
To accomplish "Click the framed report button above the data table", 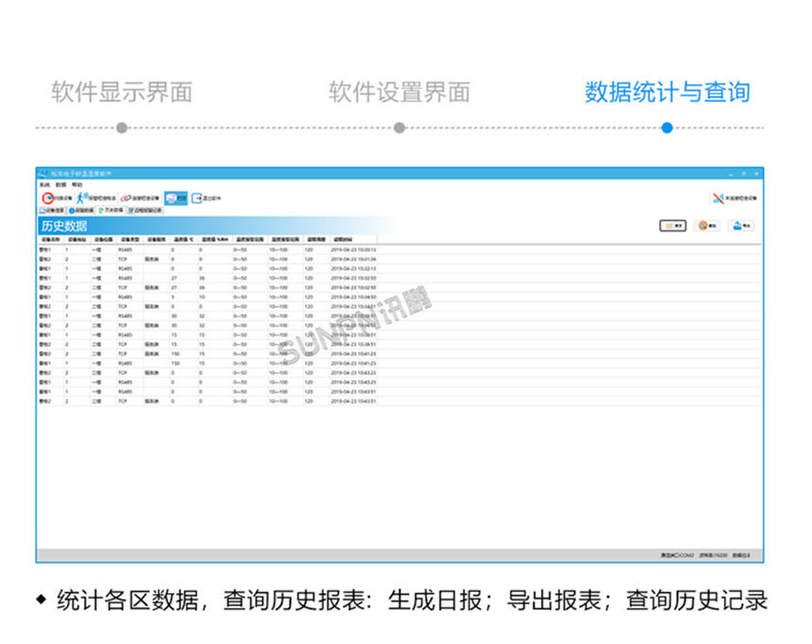I will click(672, 225).
